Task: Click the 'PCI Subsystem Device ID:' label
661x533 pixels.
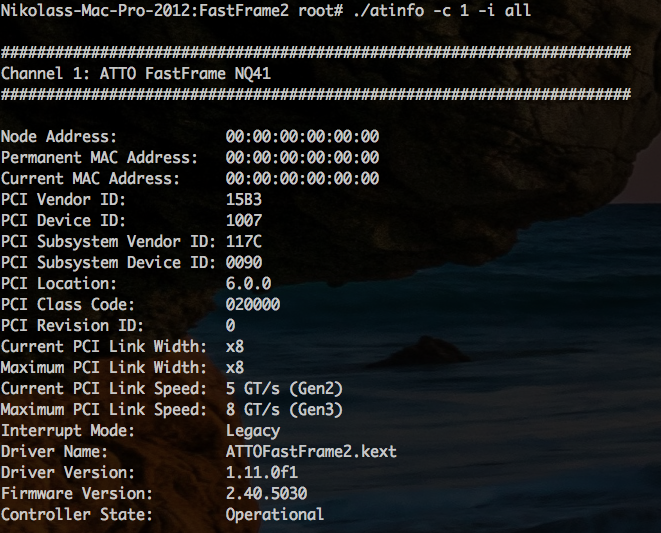Action: click(108, 263)
